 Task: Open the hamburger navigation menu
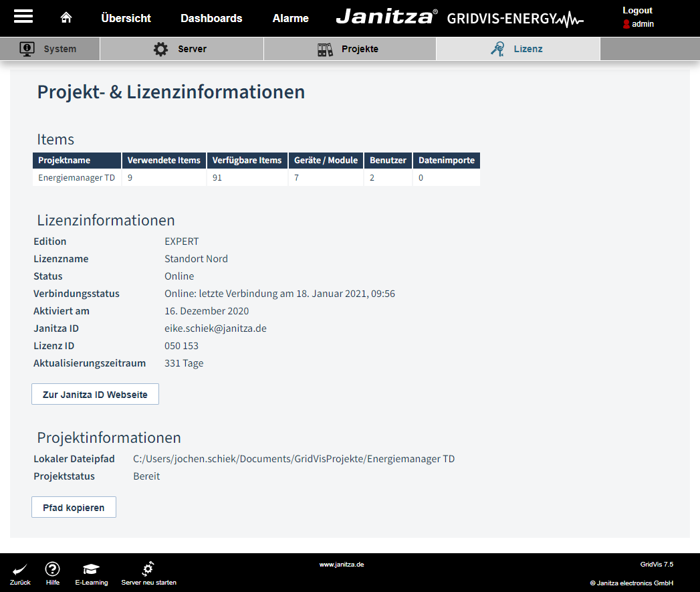click(x=24, y=17)
